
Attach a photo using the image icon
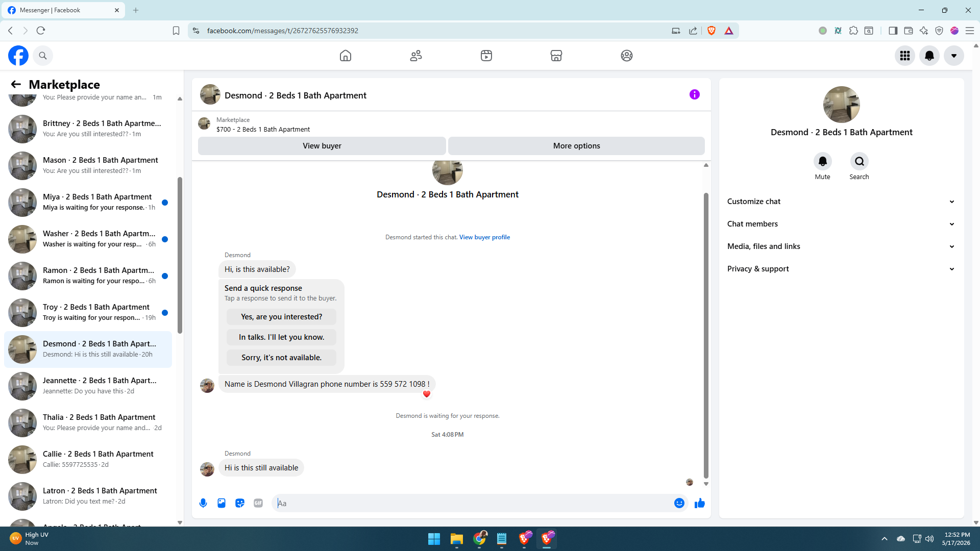(222, 503)
